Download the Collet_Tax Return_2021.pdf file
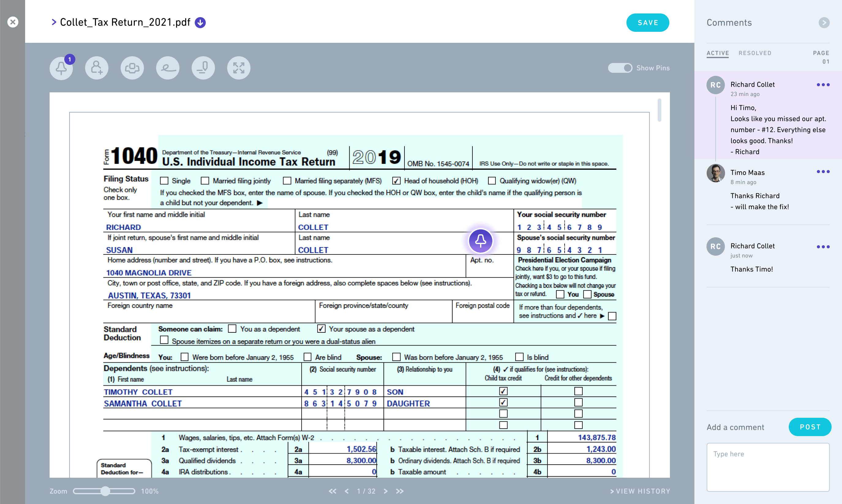The width and height of the screenshot is (842, 504). (x=200, y=22)
